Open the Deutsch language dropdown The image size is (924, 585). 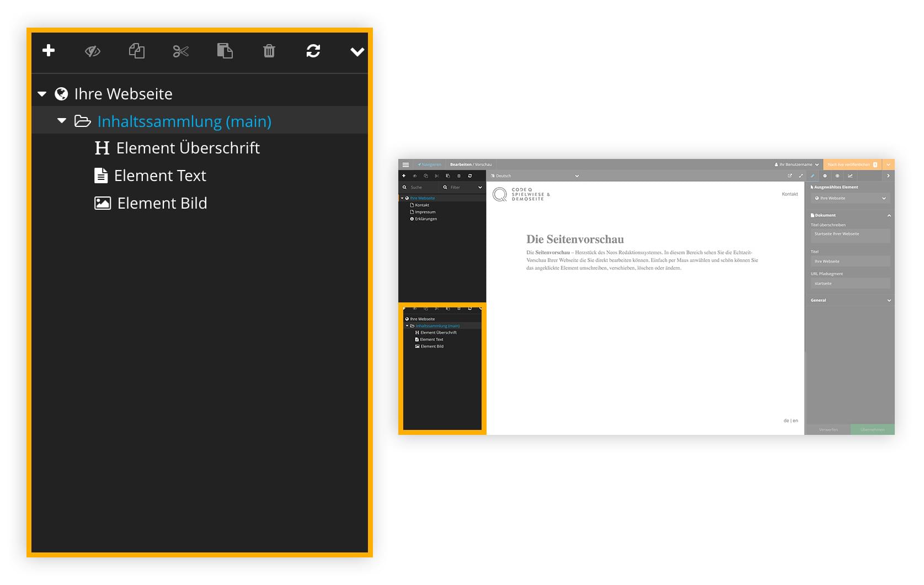pyautogui.click(x=535, y=176)
